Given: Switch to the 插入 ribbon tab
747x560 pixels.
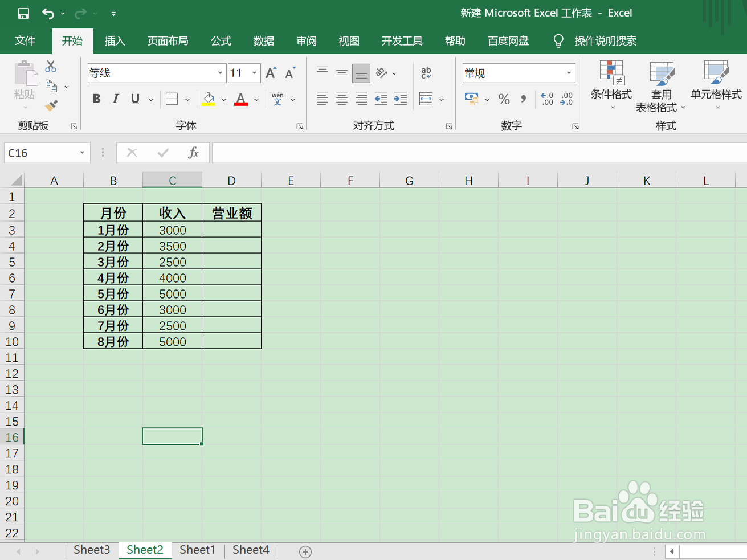Looking at the screenshot, I should point(115,40).
